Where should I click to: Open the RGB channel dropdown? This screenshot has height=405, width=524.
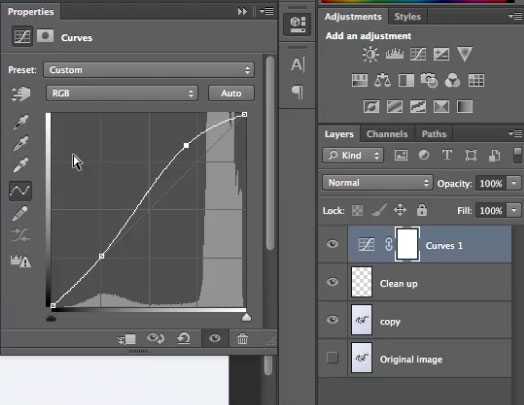click(122, 93)
